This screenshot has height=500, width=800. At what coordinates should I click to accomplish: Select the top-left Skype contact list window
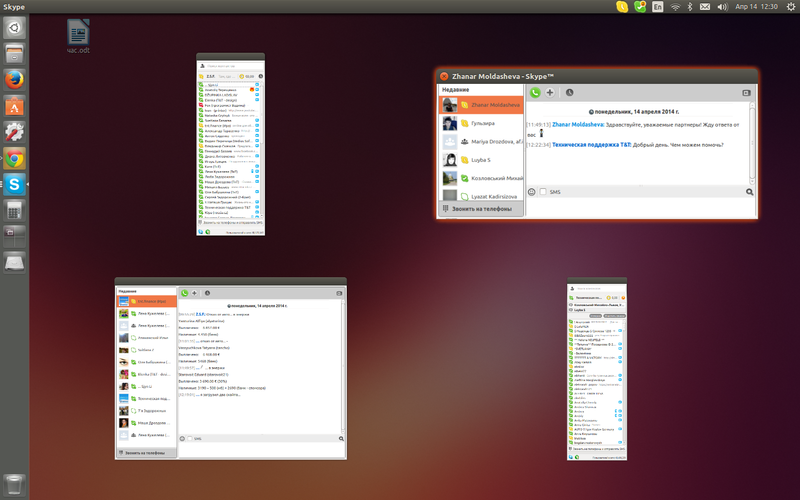231,144
